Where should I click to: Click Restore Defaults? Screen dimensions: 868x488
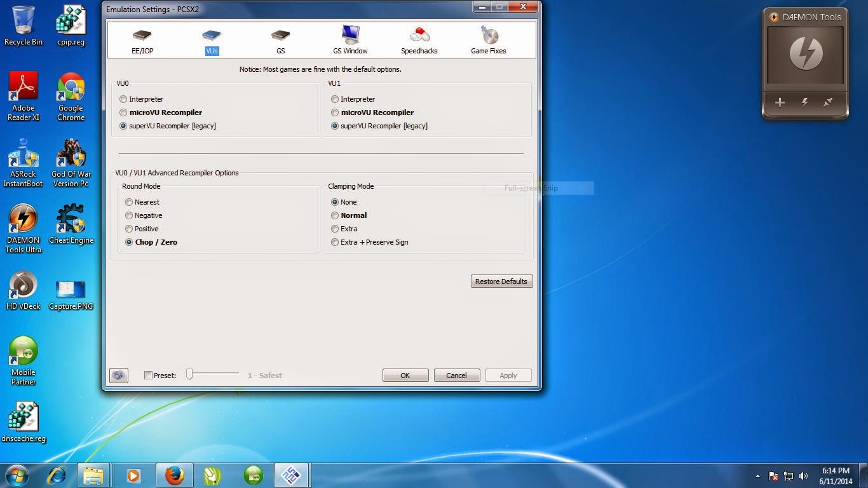tap(501, 281)
